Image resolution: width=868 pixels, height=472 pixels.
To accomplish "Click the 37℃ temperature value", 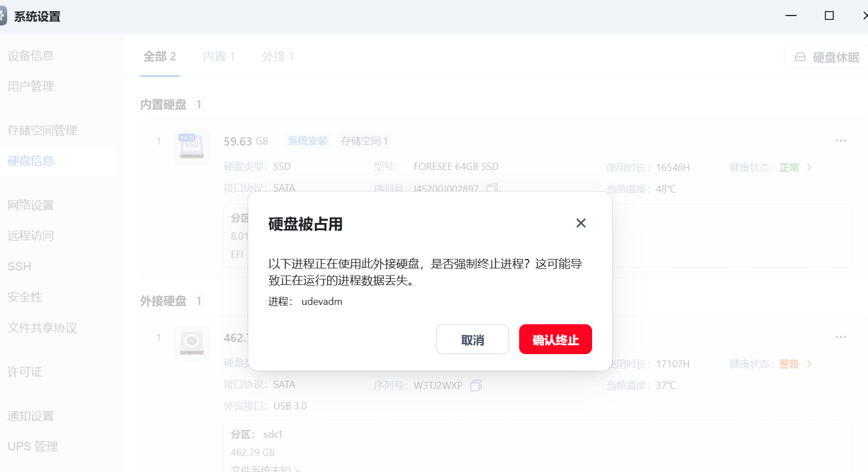I will [666, 385].
